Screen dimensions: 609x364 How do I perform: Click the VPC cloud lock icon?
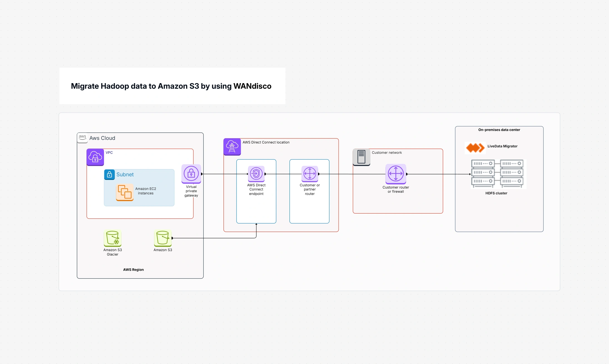pyautogui.click(x=95, y=157)
